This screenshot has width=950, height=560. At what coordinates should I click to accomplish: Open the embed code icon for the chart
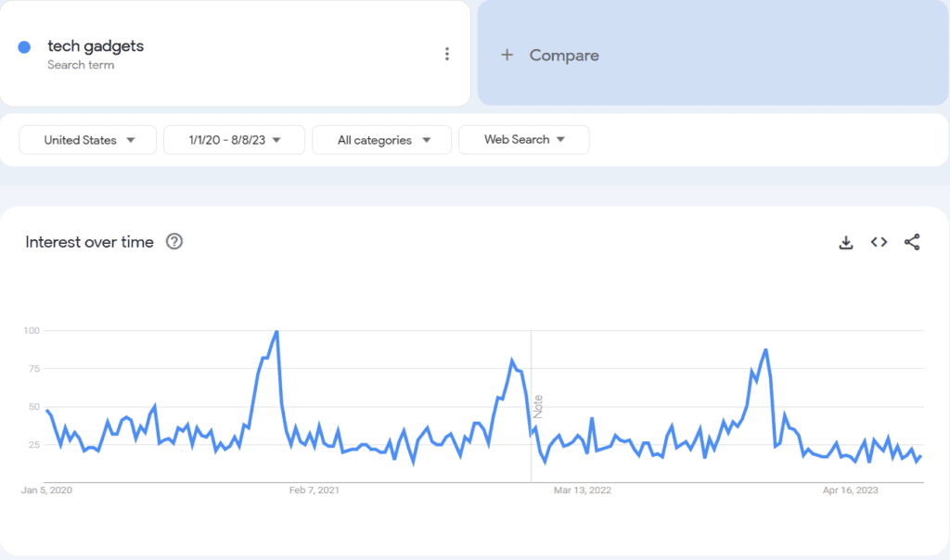(879, 242)
